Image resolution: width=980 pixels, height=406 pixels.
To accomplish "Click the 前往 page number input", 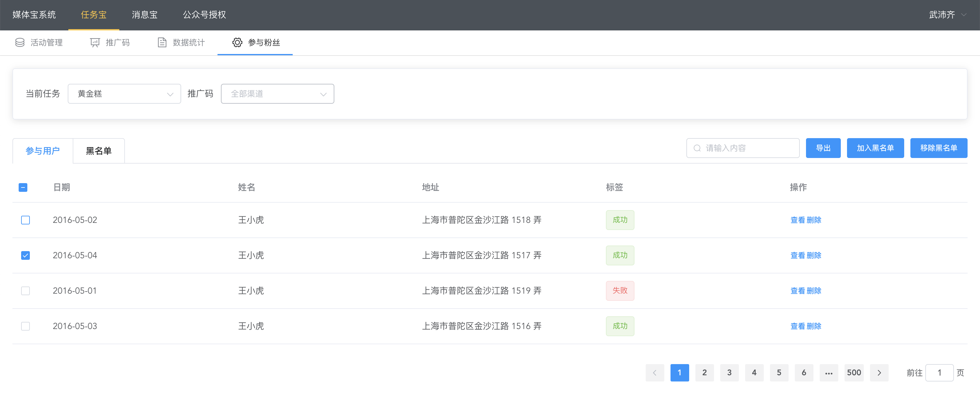I will tap(939, 372).
